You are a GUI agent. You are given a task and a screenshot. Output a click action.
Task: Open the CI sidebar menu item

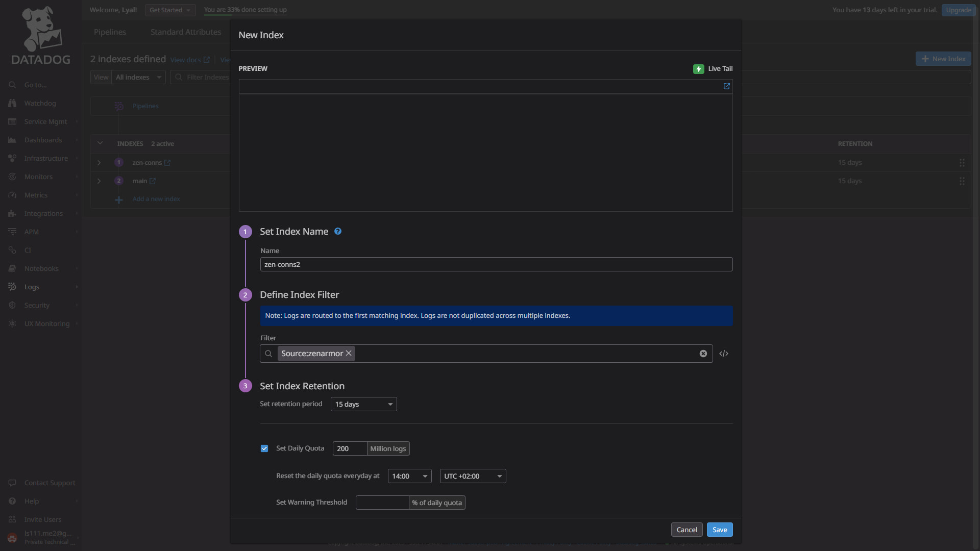[41, 250]
